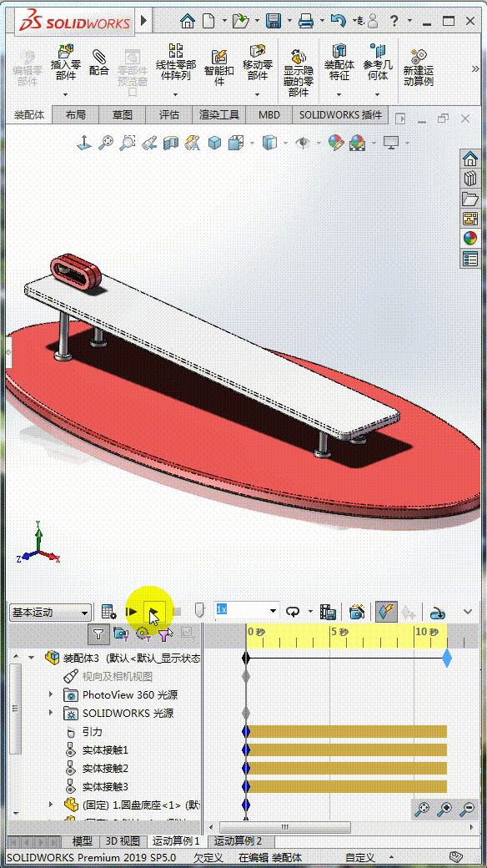Toggle the Filter Driving gear-funnel icon
The image size is (487, 868).
point(143,633)
